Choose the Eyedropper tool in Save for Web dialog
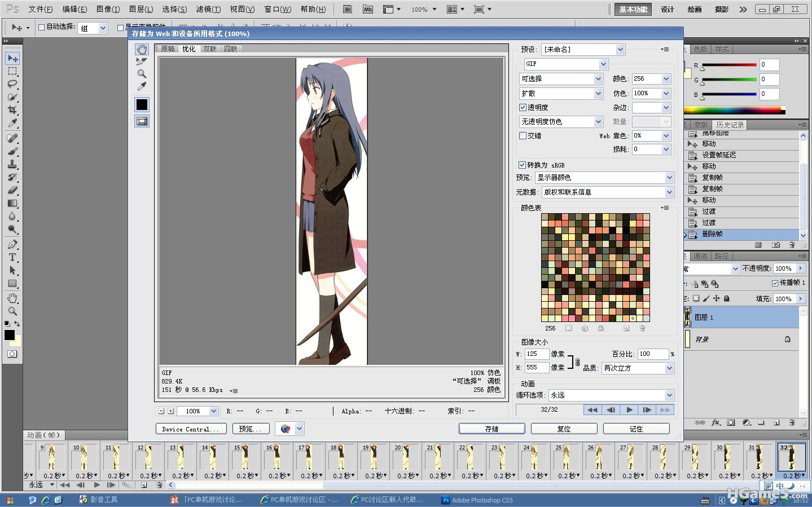Screen dimensions: 812x507 click(142, 86)
